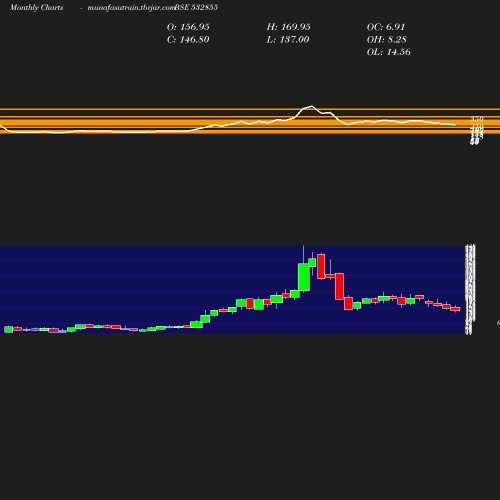The height and width of the screenshot is (500, 500).
Task: Click the "350" axis label
Action: click(x=477, y=119)
